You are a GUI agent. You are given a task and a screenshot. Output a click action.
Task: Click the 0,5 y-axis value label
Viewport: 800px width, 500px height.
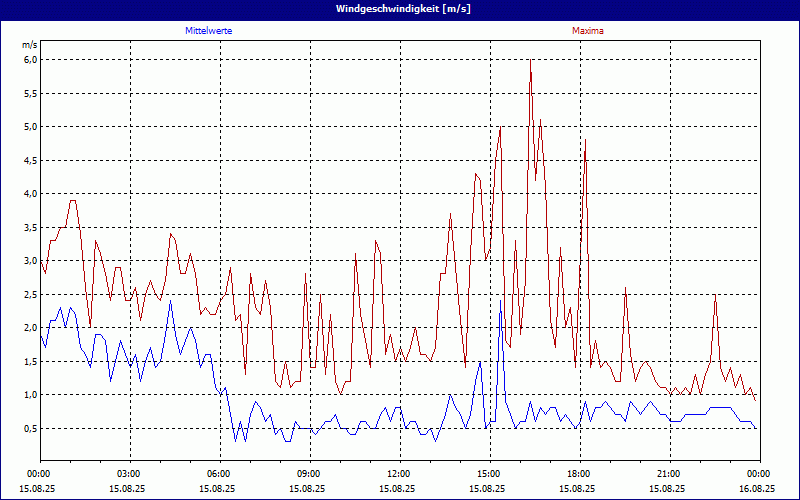(x=30, y=428)
